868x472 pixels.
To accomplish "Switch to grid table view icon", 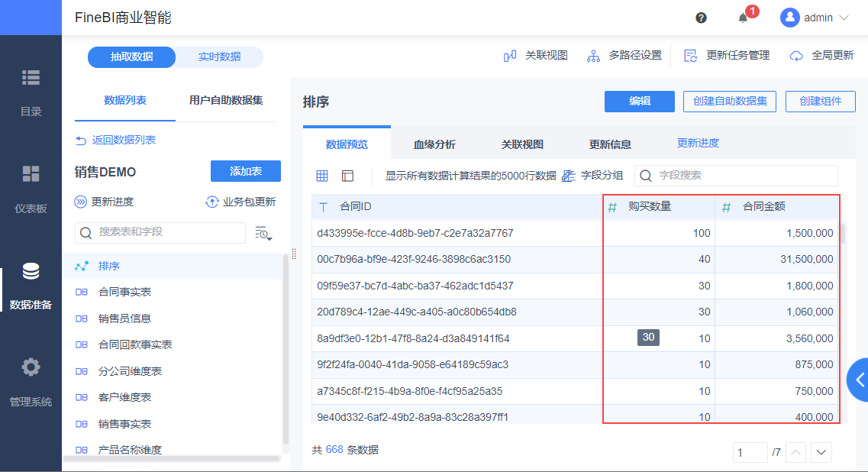I will [x=322, y=176].
